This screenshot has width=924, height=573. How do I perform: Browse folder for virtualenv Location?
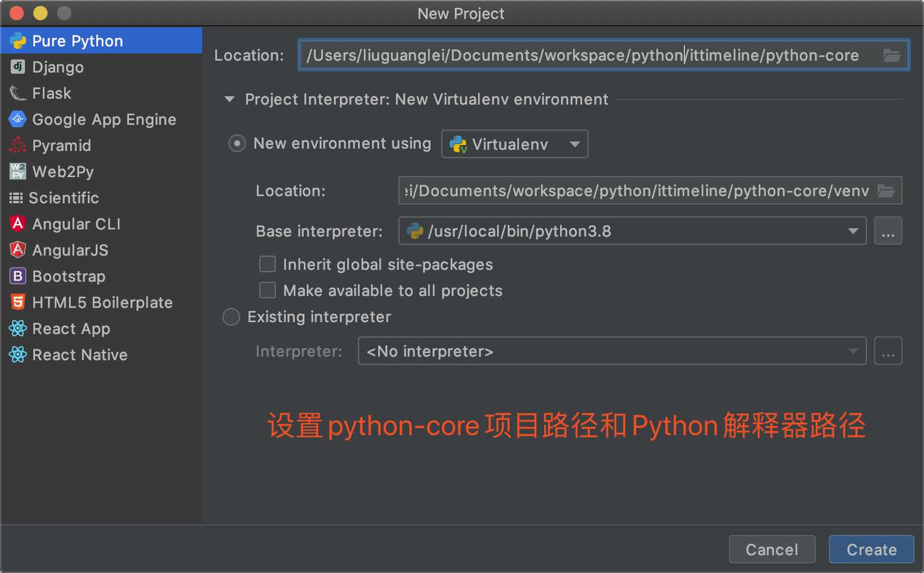(x=886, y=191)
